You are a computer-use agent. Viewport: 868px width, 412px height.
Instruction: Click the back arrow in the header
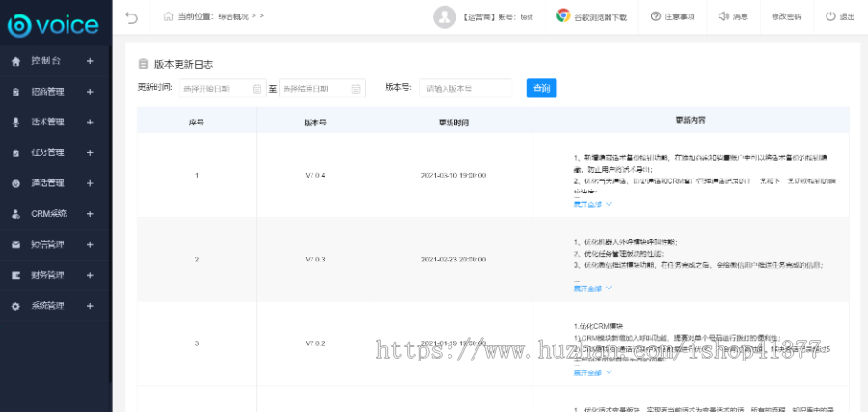coord(132,16)
